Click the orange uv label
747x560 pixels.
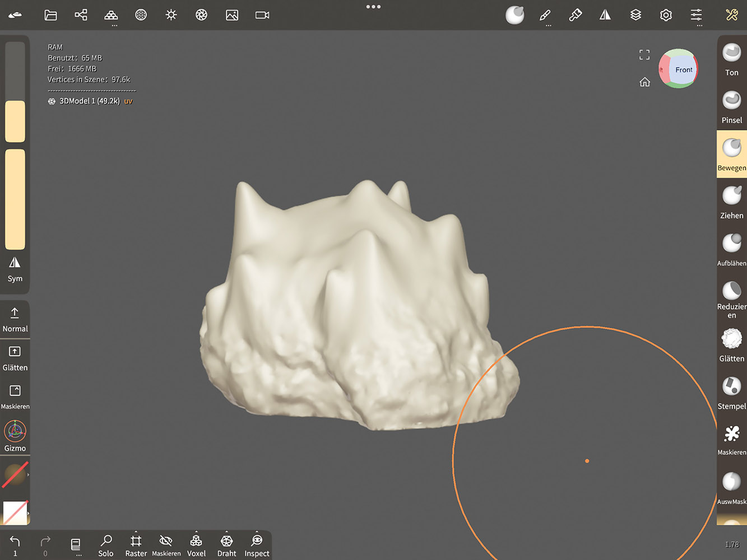(x=128, y=101)
